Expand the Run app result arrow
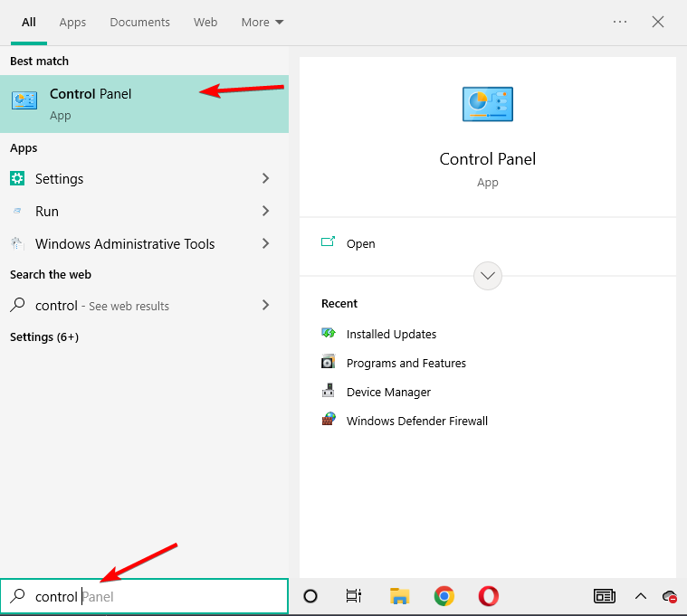This screenshot has height=616, width=687. (265, 212)
